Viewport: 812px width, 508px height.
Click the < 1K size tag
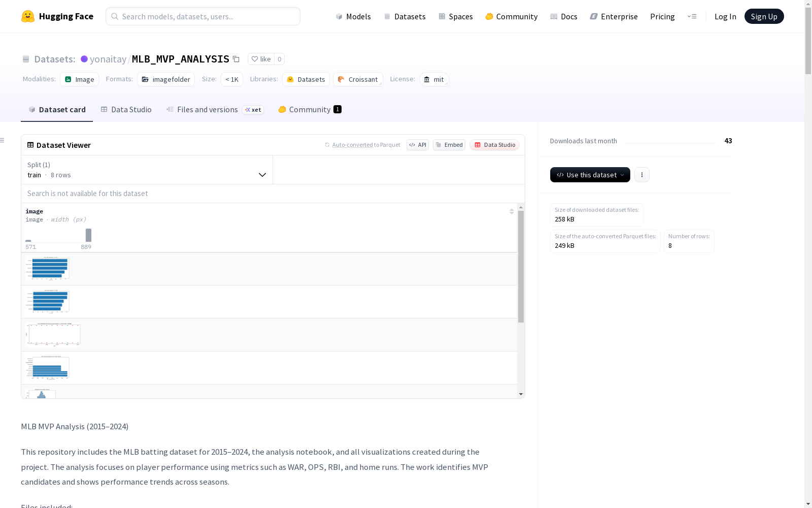pos(232,79)
